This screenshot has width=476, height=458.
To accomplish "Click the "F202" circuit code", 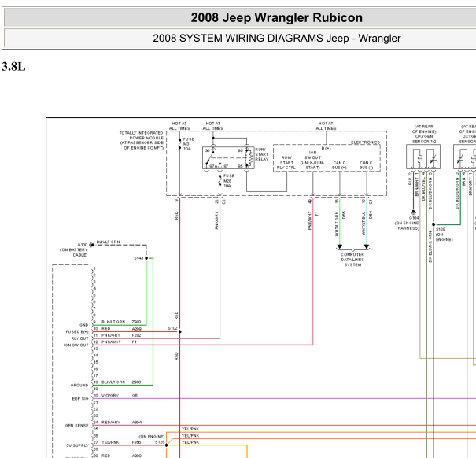I will tap(137, 335).
